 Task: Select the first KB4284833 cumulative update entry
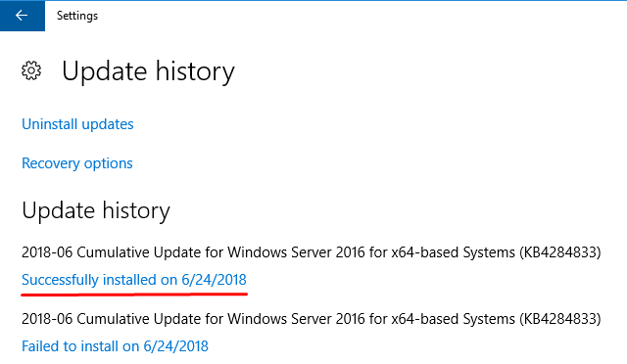312,252
